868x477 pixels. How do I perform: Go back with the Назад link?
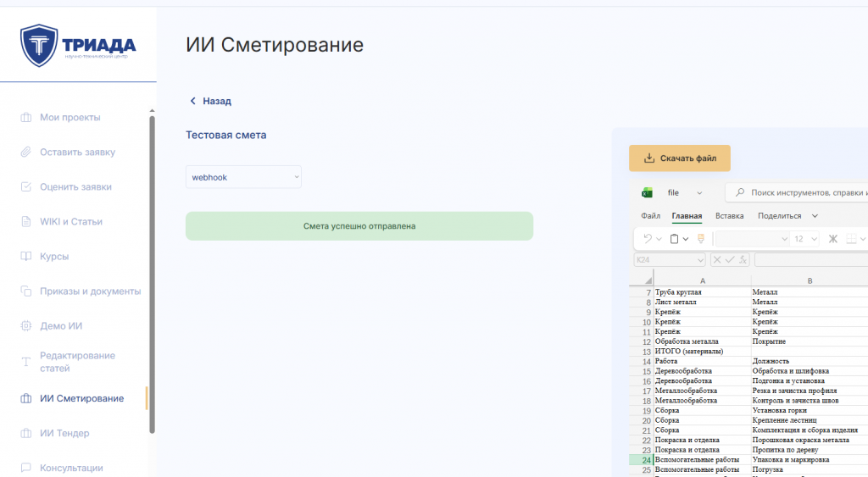pos(210,101)
